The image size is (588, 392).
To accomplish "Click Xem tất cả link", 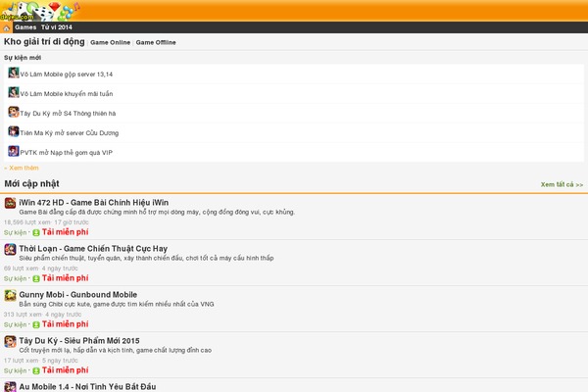I will tap(562, 184).
